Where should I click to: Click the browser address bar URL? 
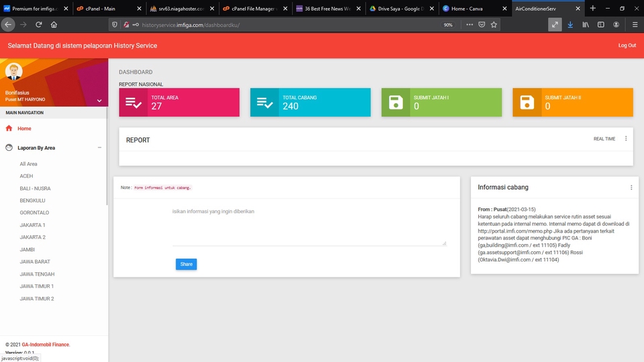[x=191, y=25]
